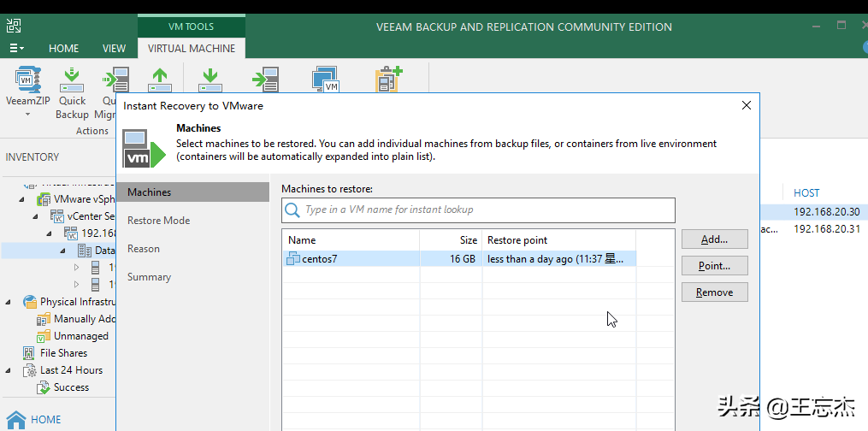
Task: Go to the Restore Mode wizard step
Action: pyautogui.click(x=158, y=220)
